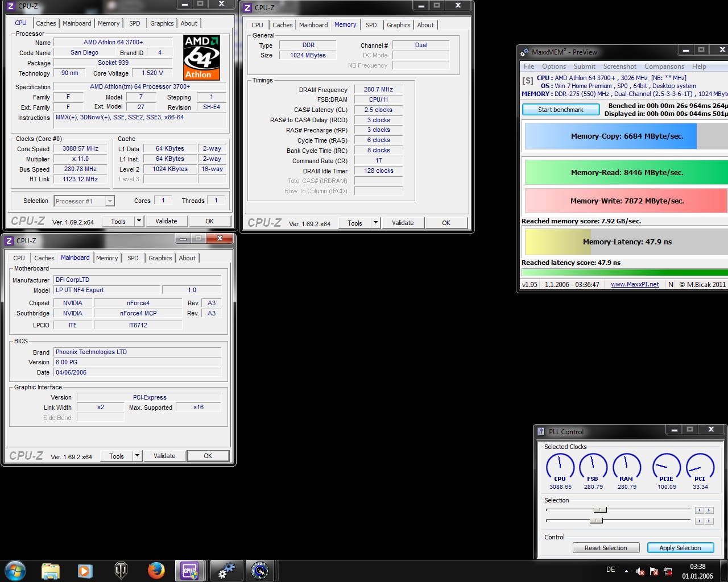This screenshot has height=582, width=728.
Task: Open Firefox from the taskbar
Action: pyautogui.click(x=156, y=571)
